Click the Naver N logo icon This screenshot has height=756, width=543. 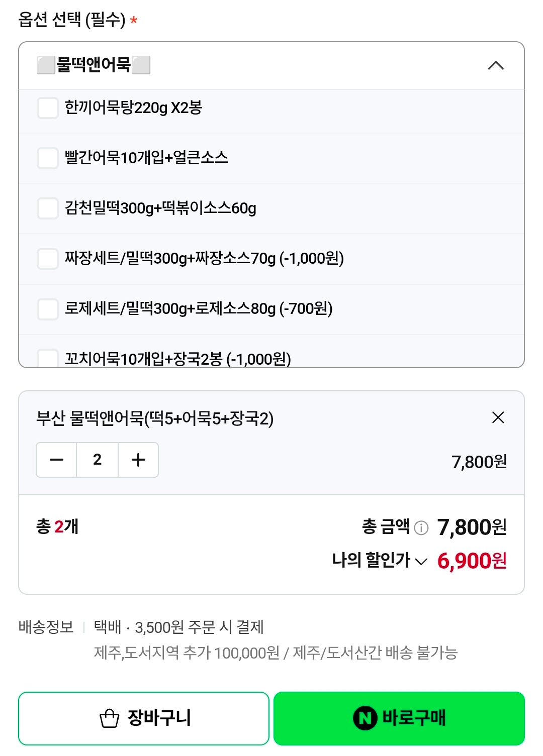[365, 718]
